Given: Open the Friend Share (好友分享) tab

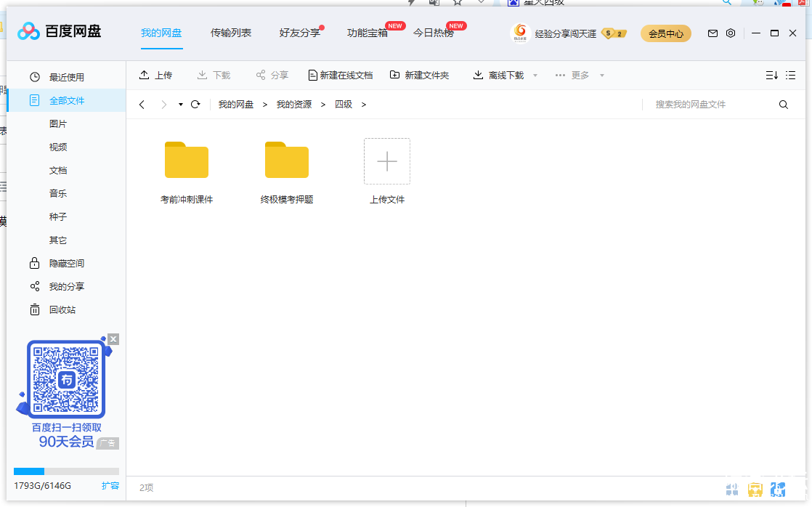Looking at the screenshot, I should 299,33.
